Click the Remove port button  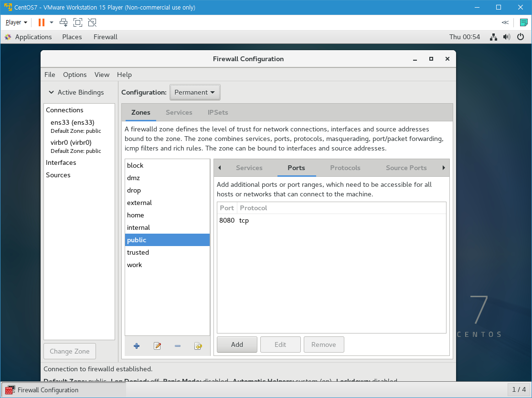[x=324, y=344]
